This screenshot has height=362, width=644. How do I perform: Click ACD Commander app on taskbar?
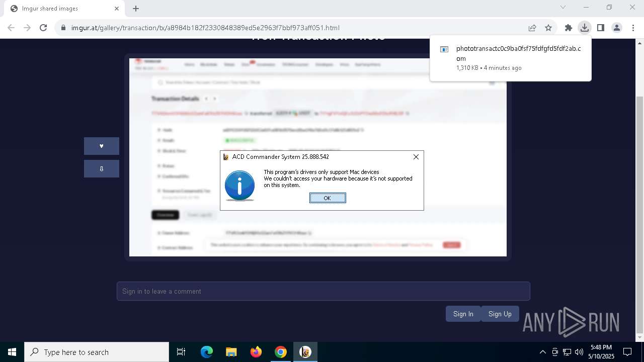pyautogui.click(x=305, y=352)
